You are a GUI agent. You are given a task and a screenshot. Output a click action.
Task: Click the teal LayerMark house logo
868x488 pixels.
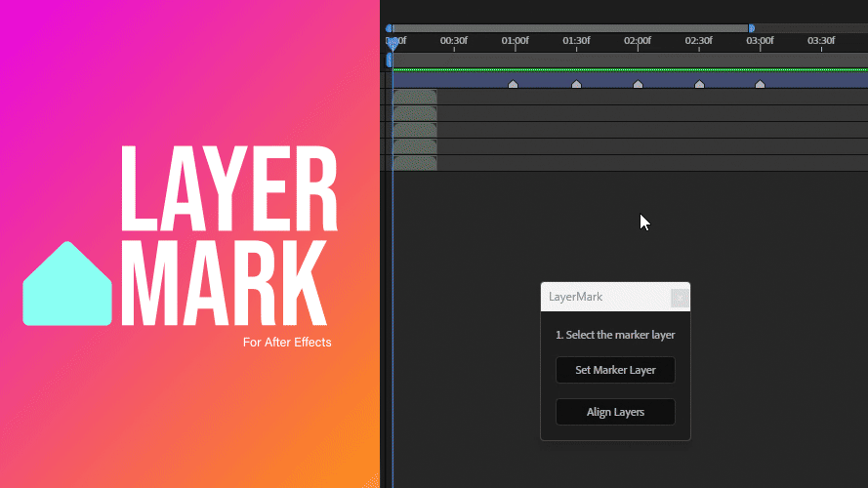click(67, 283)
